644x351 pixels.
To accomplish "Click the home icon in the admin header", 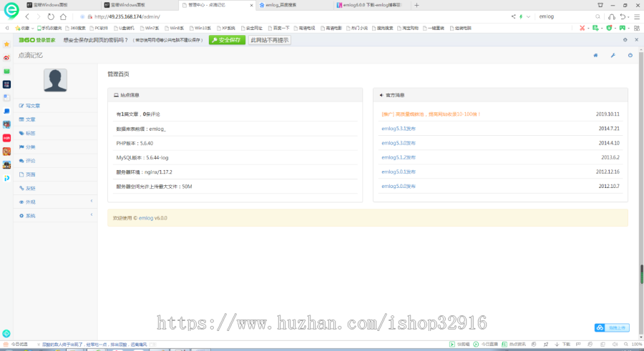I will [x=595, y=55].
